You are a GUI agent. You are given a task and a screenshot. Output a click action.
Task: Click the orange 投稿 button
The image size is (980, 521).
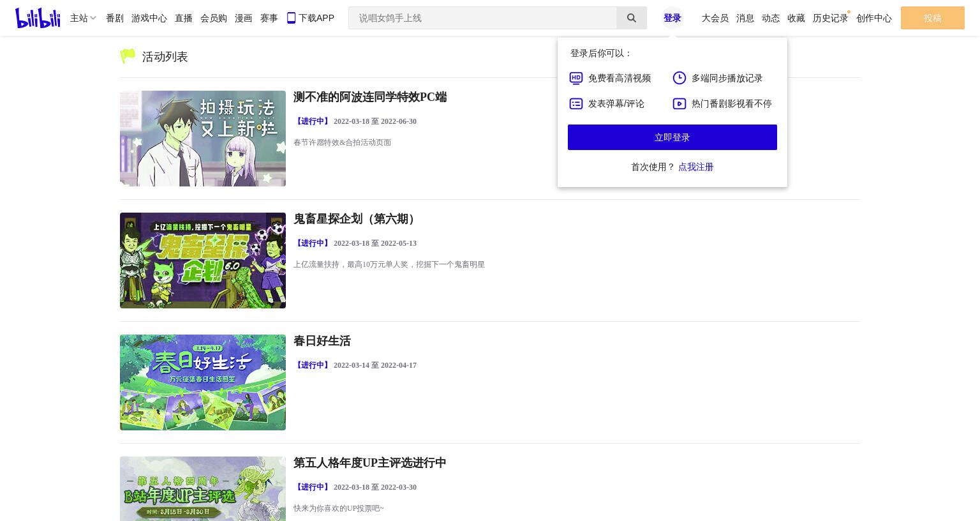933,18
